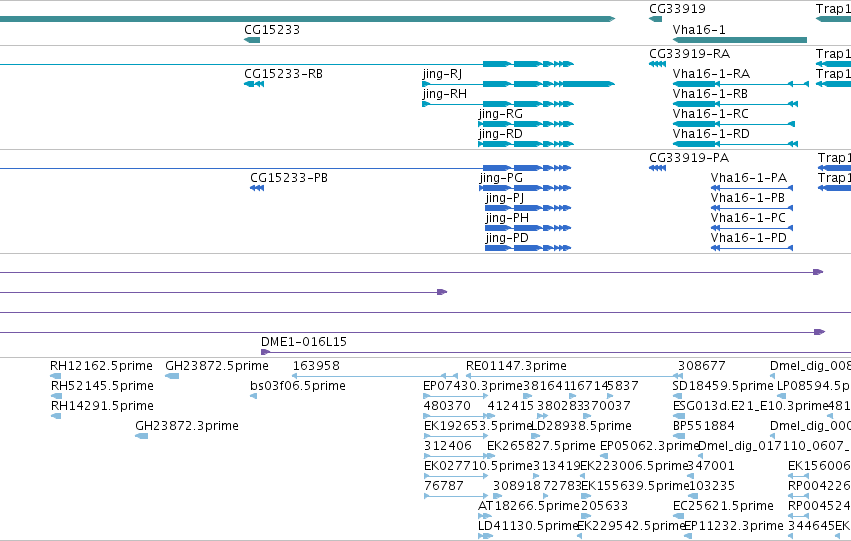Click the 312406 feature label
This screenshot has height=541, width=851.
(448, 447)
